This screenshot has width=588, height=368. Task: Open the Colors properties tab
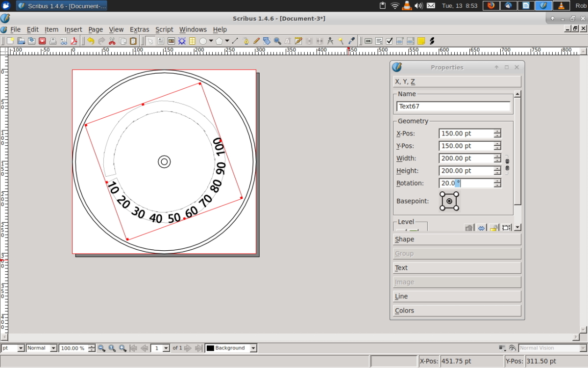(457, 311)
